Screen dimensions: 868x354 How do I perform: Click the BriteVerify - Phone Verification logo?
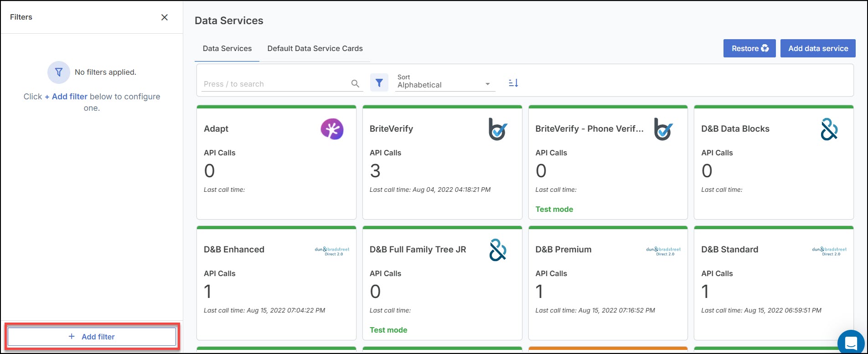(664, 129)
